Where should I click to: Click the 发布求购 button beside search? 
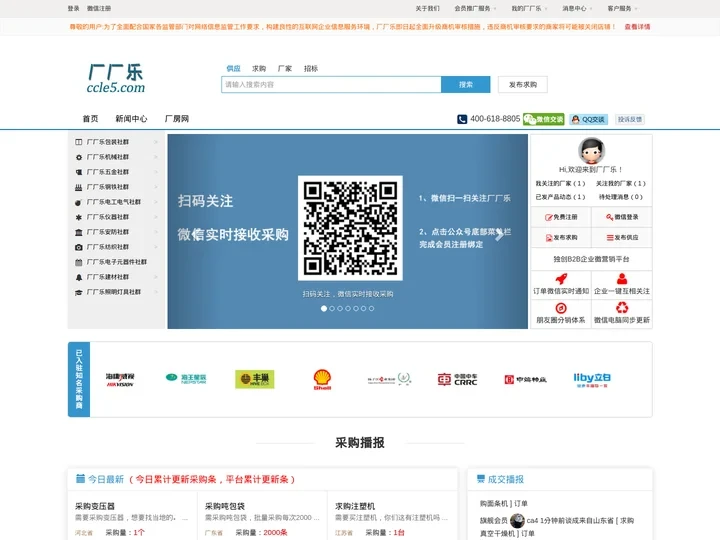[523, 84]
